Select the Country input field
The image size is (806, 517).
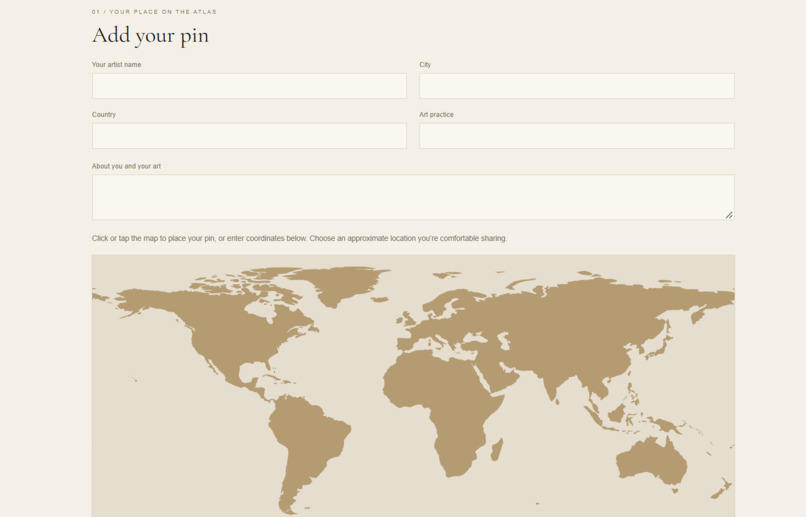click(x=249, y=136)
